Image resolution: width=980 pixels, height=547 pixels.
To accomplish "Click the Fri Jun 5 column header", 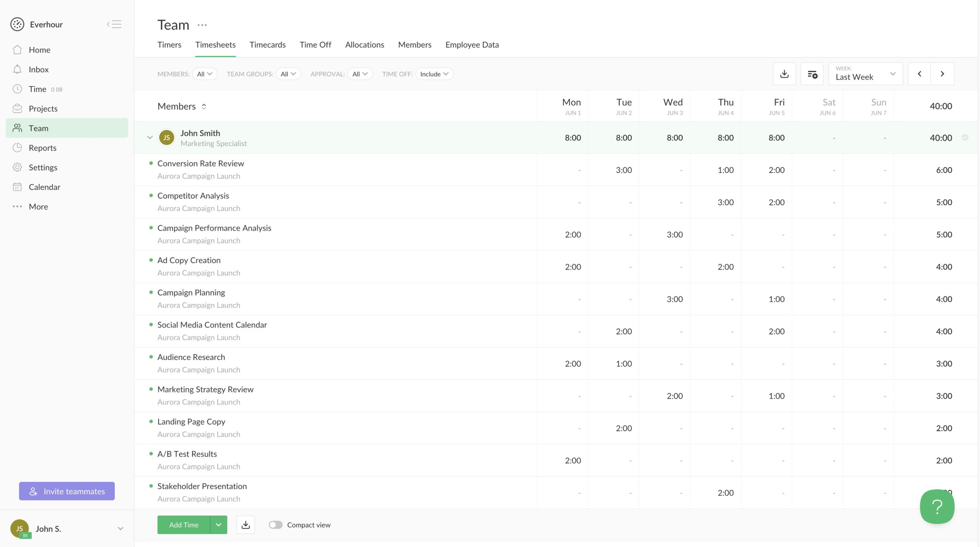I will pos(777,106).
